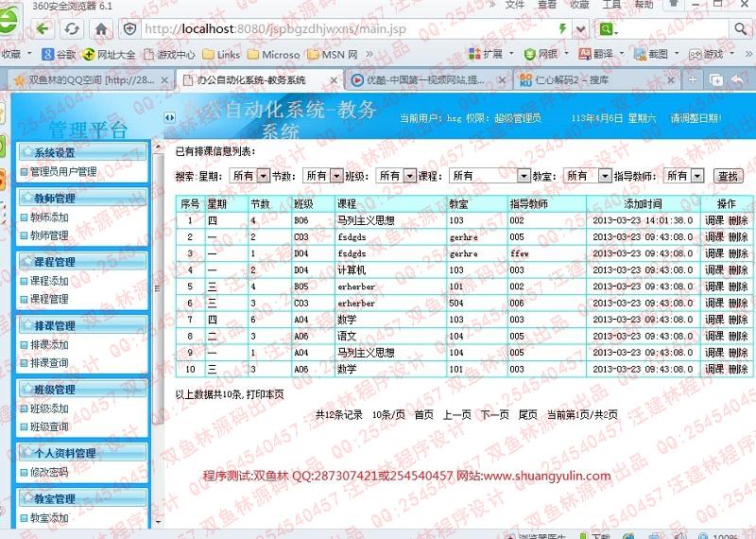The image size is (756, 539).
Task: Click 调课 for row 1 马列主义思想
Action: click(x=714, y=220)
